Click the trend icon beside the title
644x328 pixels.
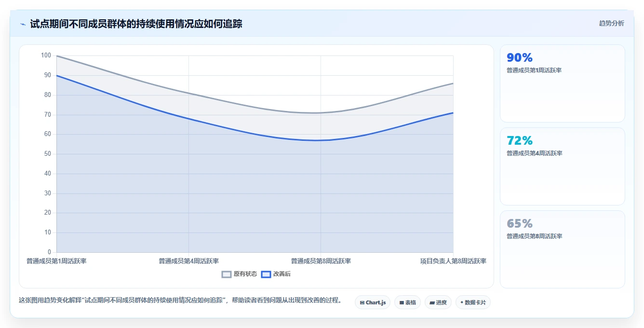[x=23, y=24]
